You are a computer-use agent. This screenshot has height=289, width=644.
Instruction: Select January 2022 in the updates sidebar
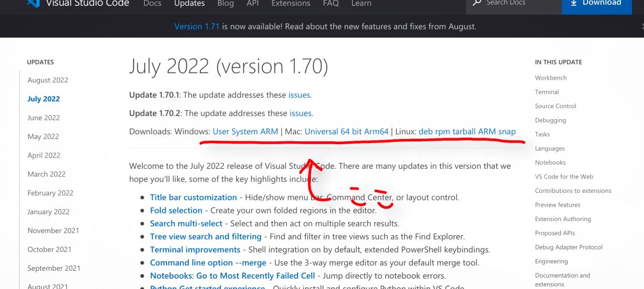[x=49, y=212]
